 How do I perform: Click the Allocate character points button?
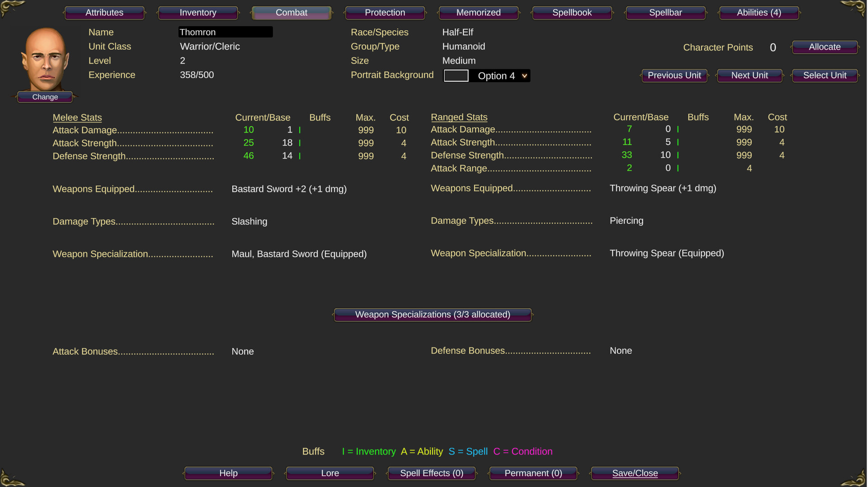[x=824, y=47]
